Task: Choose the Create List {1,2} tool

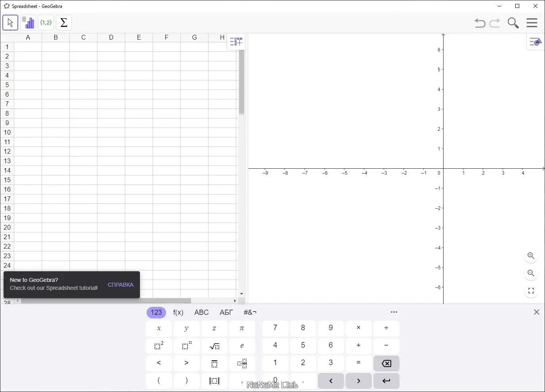Action: coord(46,23)
